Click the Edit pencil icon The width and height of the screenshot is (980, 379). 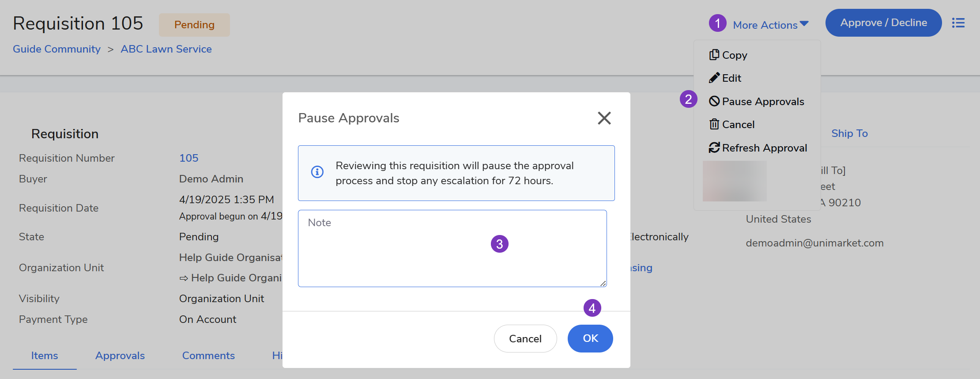[714, 78]
